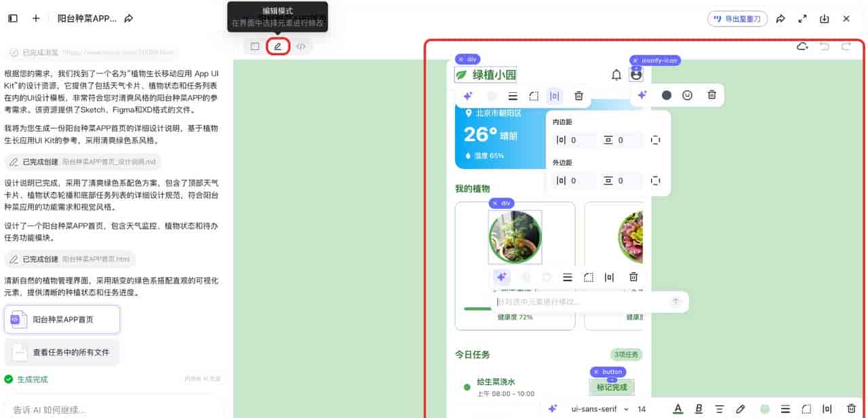Open alignment lines above the prompt field
This screenshot has height=418, width=868.
[568, 277]
